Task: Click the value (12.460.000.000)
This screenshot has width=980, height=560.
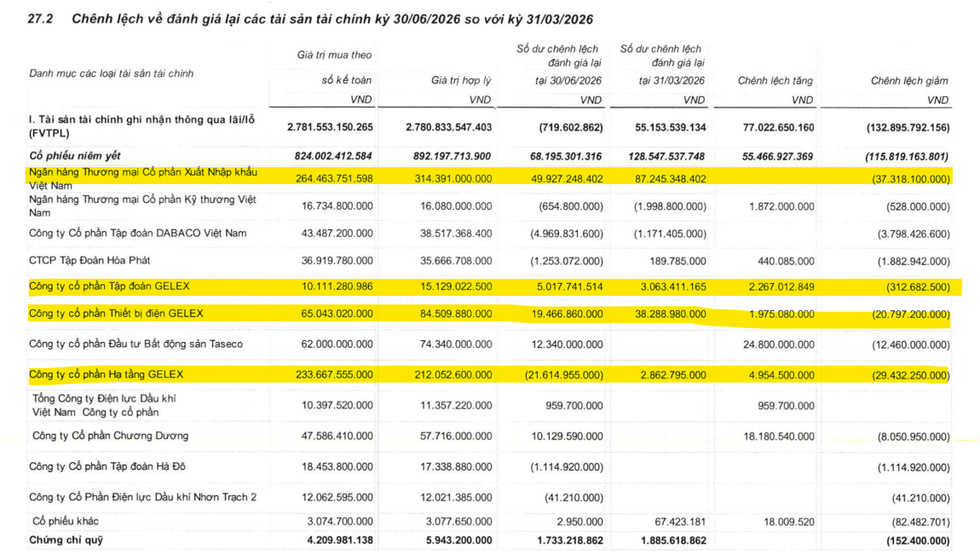Action: 911,345
